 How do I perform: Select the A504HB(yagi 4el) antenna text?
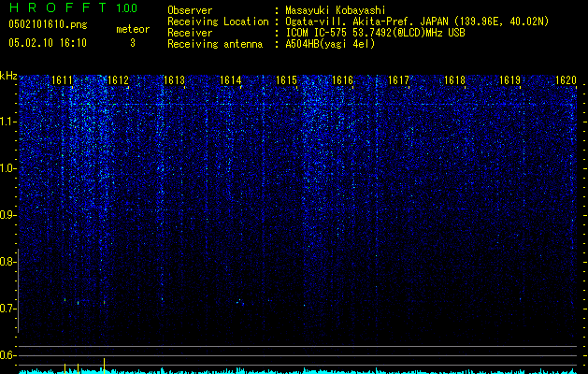(x=330, y=44)
